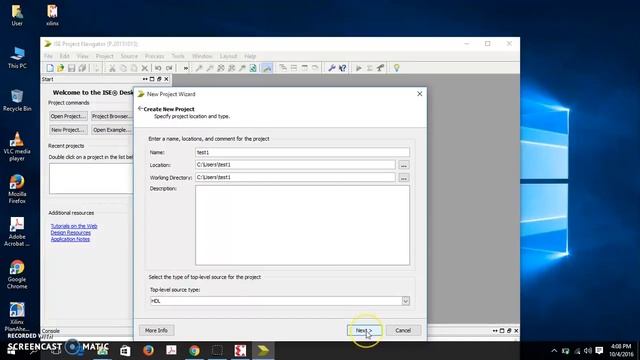The width and height of the screenshot is (640, 360).
Task: Click the Working Directory input field
Action: [295, 177]
